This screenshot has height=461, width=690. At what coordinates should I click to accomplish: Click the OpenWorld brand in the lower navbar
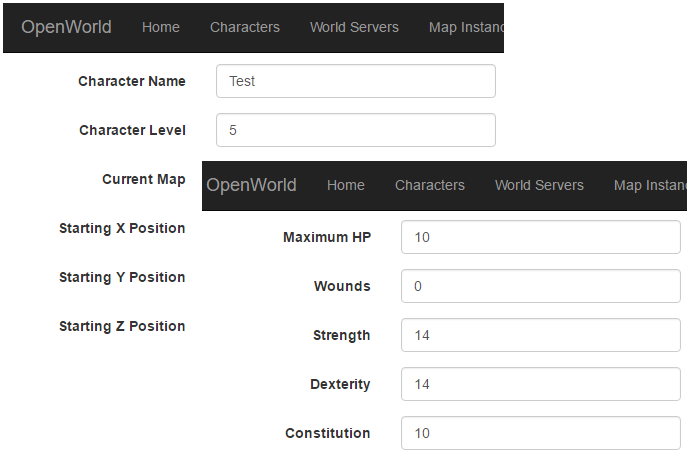pos(251,185)
